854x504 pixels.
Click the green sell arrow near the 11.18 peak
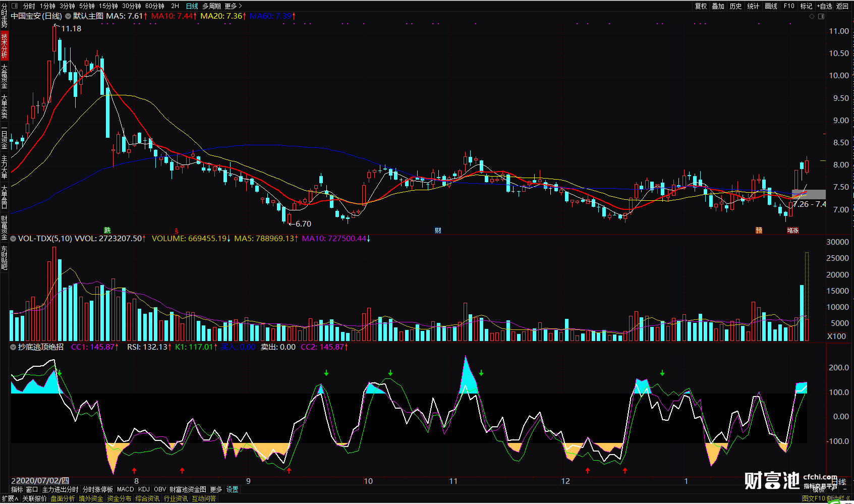(60, 373)
